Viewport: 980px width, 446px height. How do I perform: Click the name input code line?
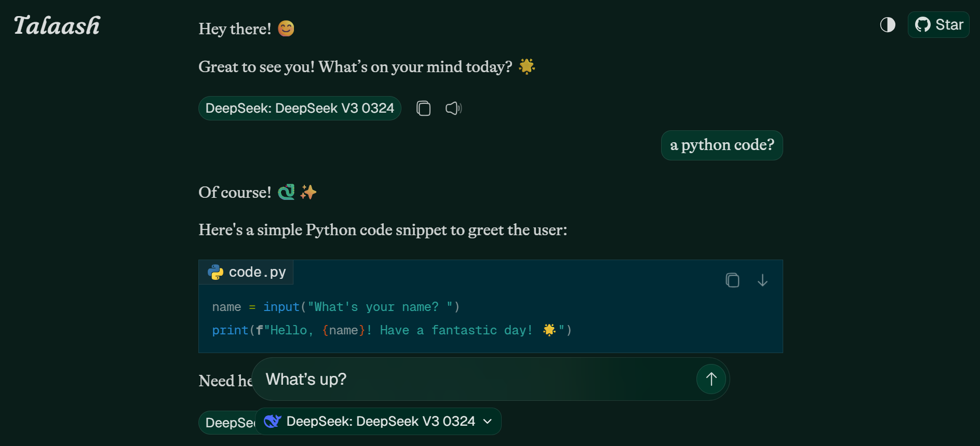[x=335, y=307]
